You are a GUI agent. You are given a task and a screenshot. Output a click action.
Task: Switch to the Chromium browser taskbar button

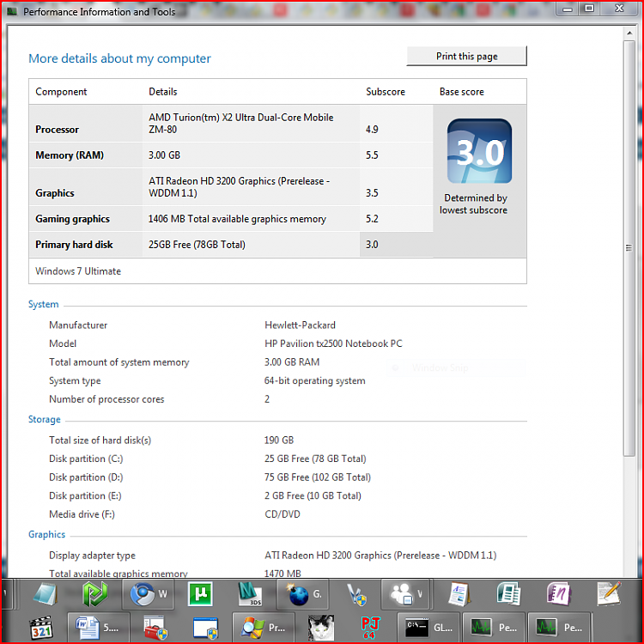pos(149,594)
